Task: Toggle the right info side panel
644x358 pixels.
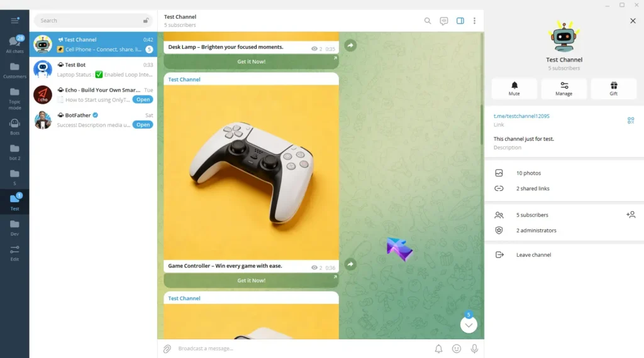Action: coord(460,21)
